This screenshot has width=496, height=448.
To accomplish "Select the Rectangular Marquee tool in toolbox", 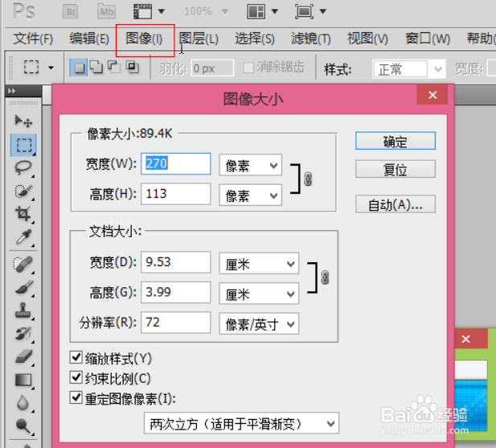I will tap(24, 146).
